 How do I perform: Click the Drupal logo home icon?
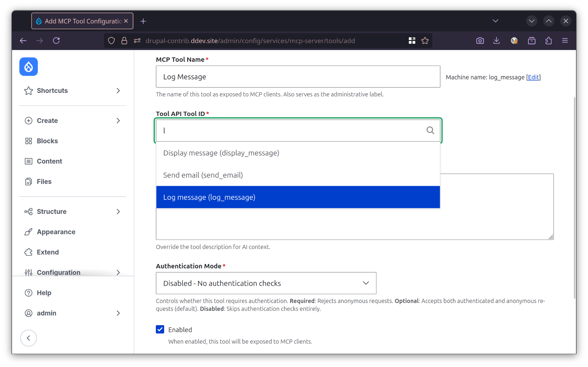coord(29,66)
